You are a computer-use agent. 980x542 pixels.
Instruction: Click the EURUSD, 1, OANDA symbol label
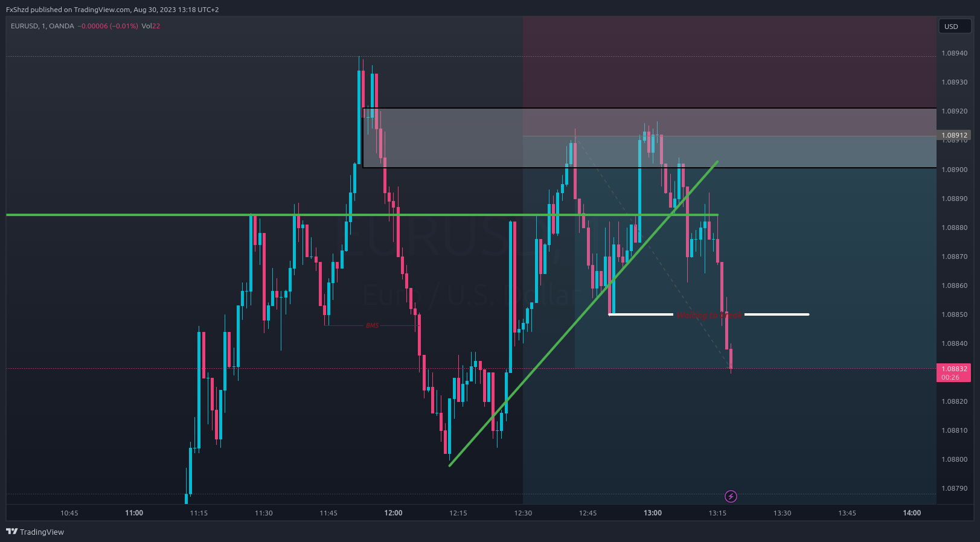click(x=42, y=26)
